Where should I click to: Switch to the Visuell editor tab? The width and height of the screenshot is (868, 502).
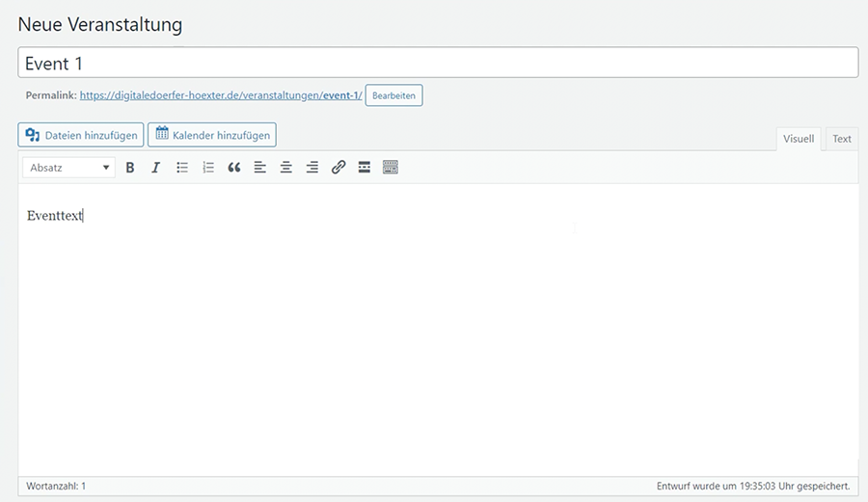798,139
